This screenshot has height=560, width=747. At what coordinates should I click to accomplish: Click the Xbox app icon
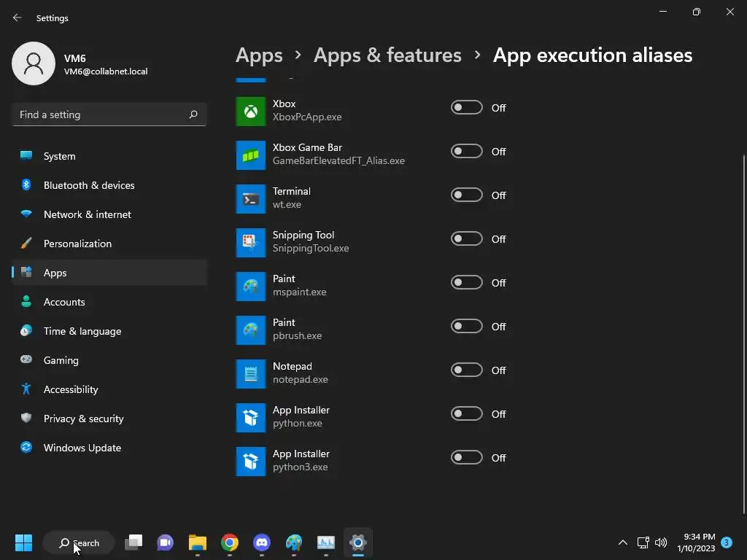point(251,111)
